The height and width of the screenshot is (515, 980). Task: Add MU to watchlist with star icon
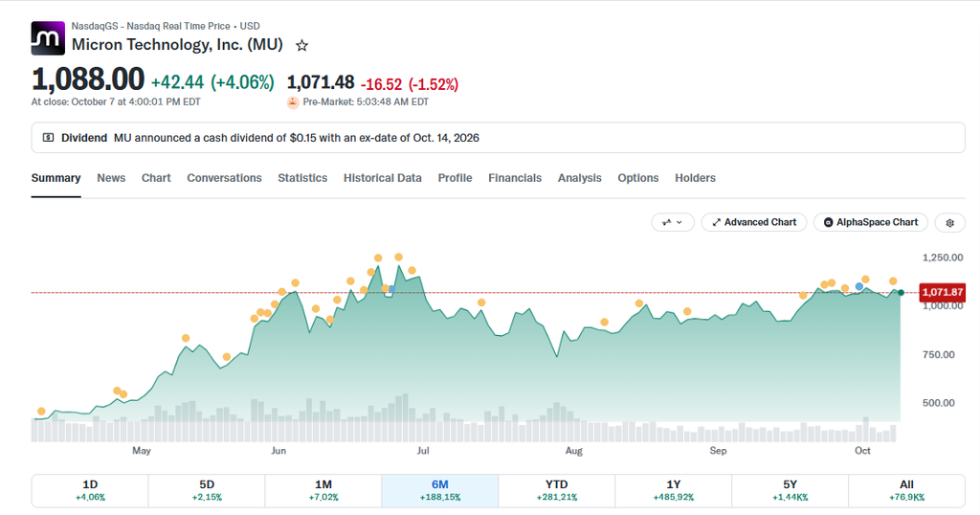[301, 46]
